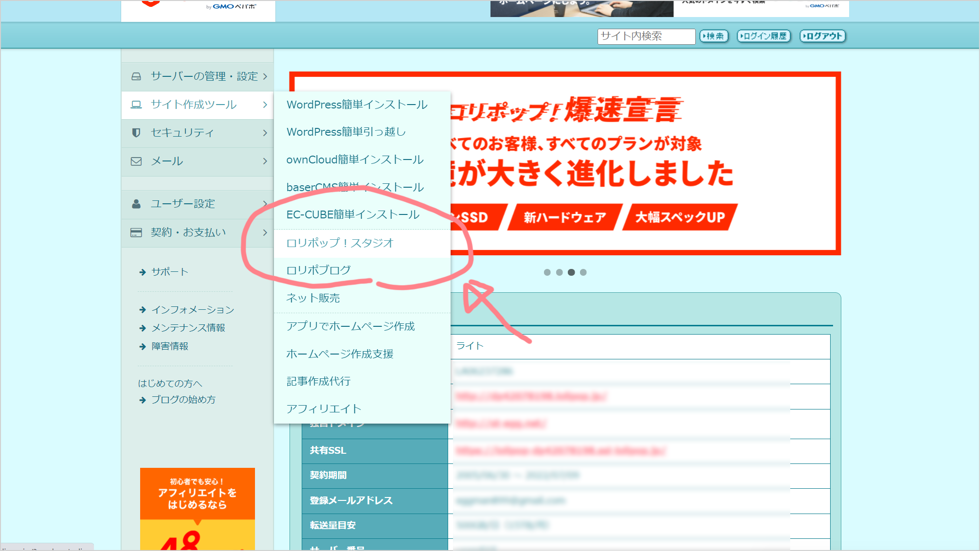Expand the 契約・お支払い submenu chevron
The image size is (980, 551).
click(265, 232)
